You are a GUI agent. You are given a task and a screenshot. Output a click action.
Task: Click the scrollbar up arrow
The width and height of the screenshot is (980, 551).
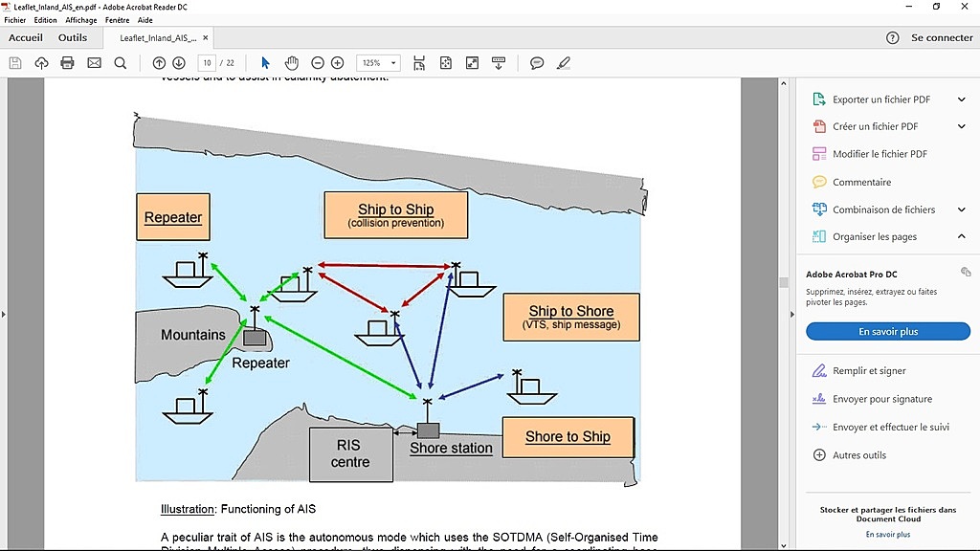pos(783,83)
